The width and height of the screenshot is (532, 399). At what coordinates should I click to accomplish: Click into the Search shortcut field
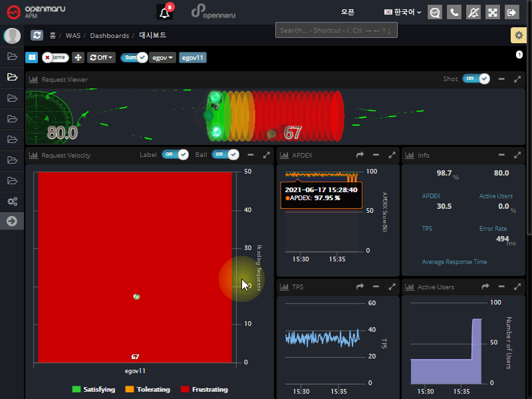tap(335, 30)
